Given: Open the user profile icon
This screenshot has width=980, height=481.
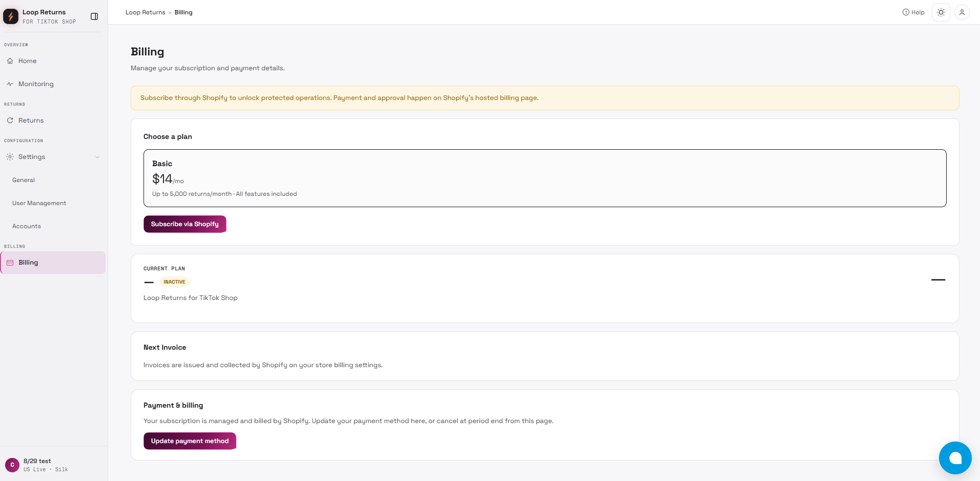Looking at the screenshot, I should click(962, 12).
